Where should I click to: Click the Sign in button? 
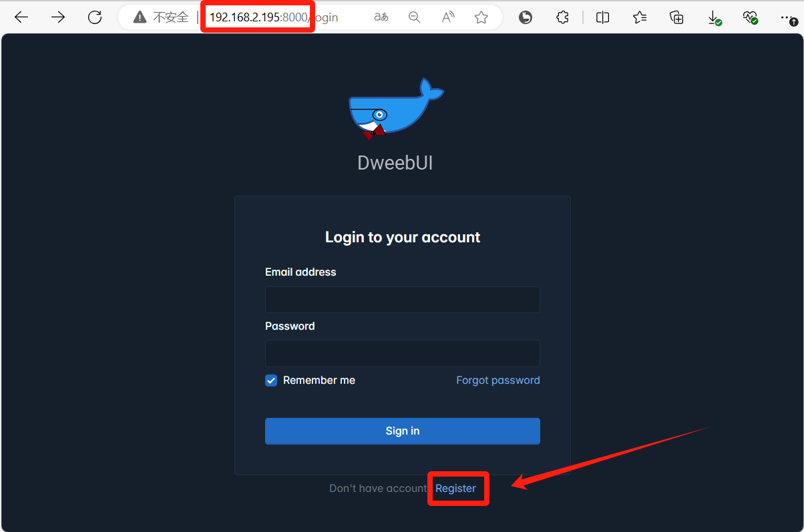pyautogui.click(x=403, y=431)
